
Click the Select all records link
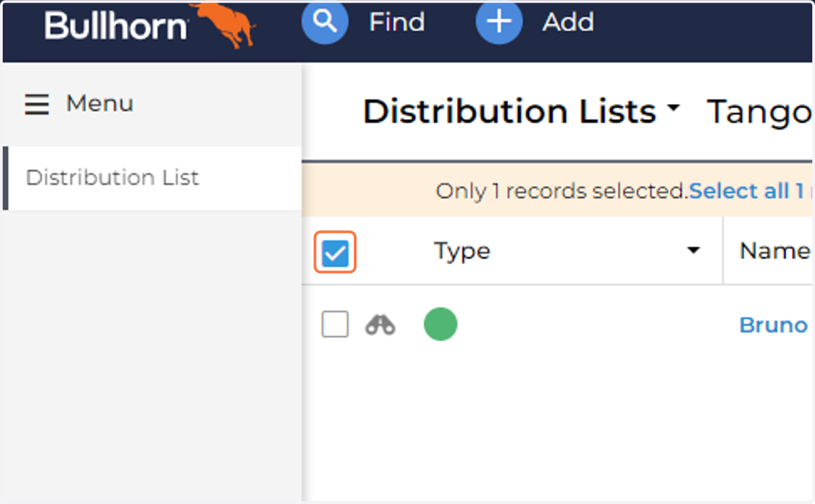tap(752, 192)
